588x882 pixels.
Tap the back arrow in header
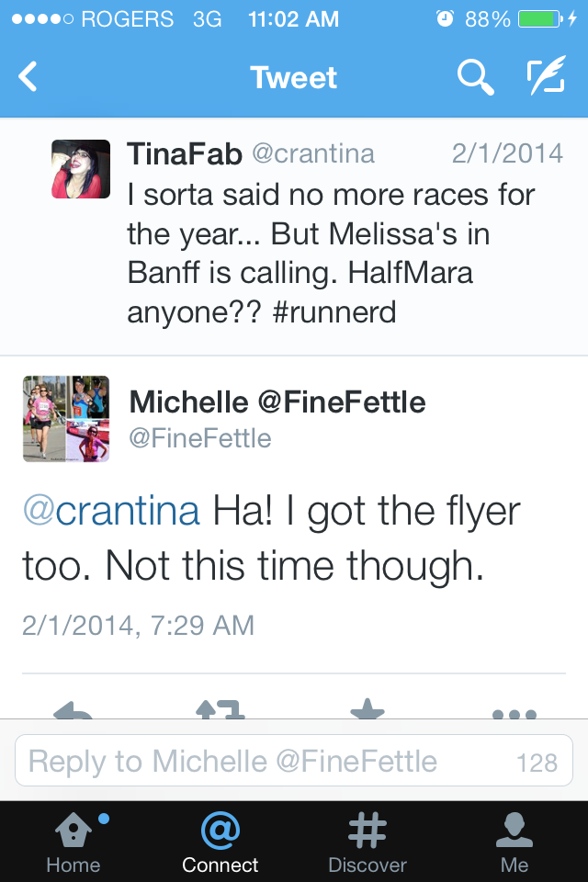28,77
